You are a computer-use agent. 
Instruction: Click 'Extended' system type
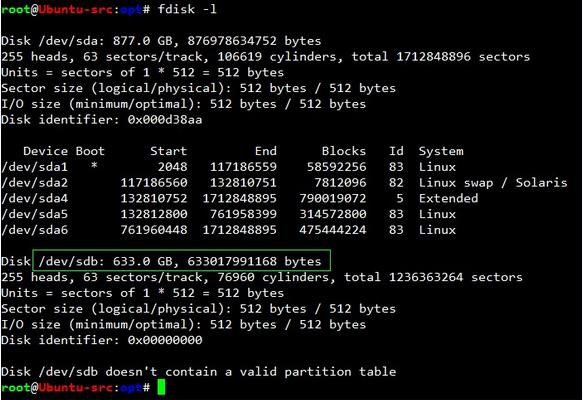pos(448,198)
